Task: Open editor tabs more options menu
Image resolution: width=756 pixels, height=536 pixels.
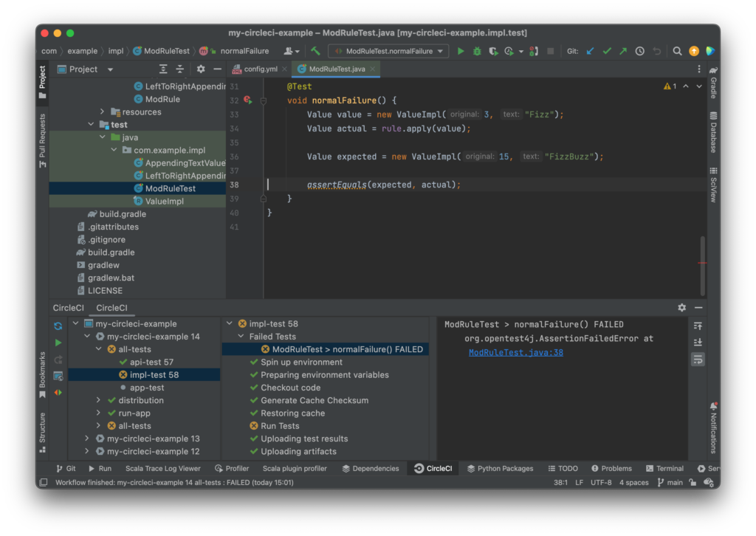Action: pos(698,69)
